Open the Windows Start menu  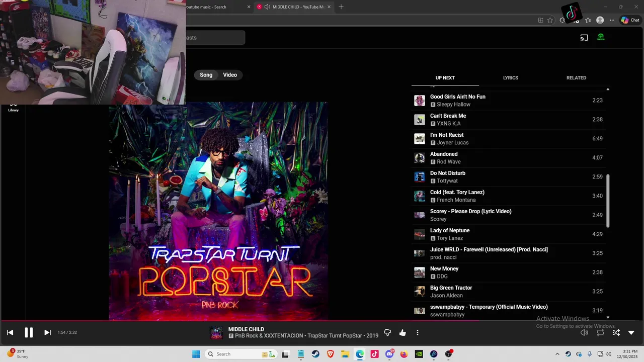(196, 354)
